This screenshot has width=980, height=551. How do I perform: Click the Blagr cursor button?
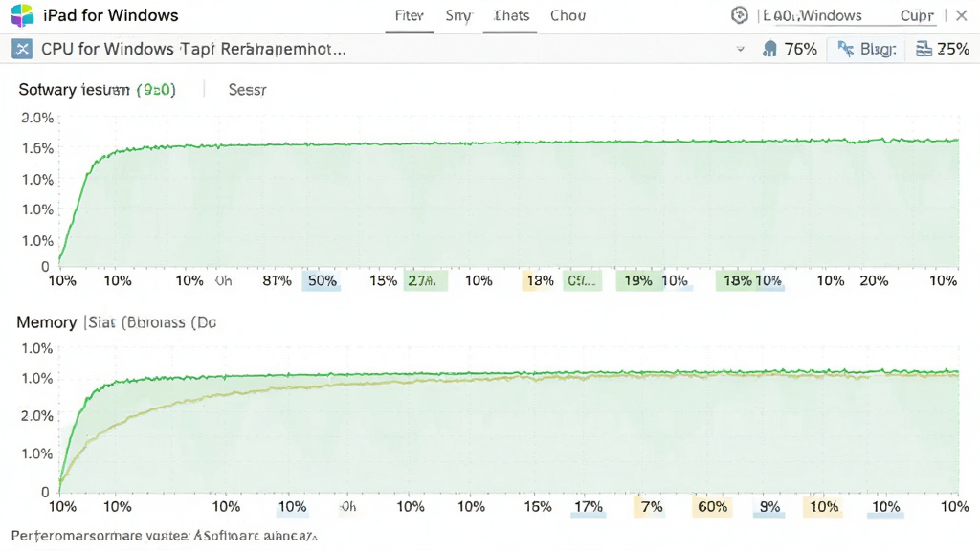point(866,49)
